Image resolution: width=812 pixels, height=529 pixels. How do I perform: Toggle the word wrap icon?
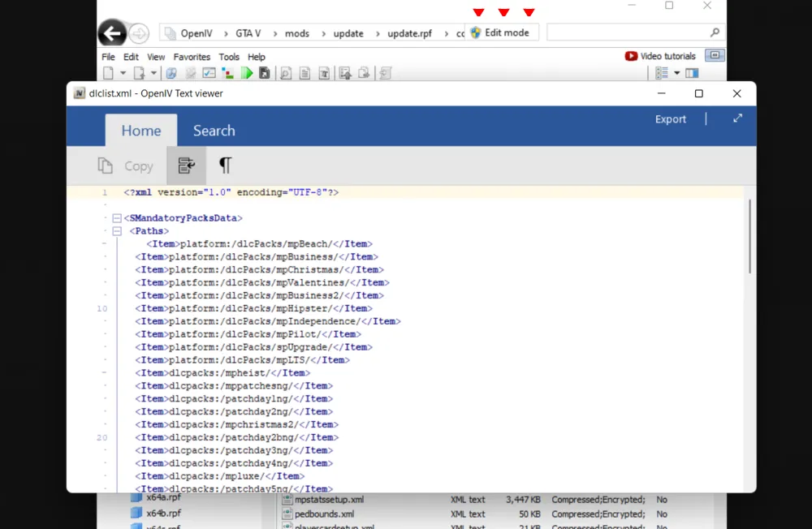[x=186, y=166]
